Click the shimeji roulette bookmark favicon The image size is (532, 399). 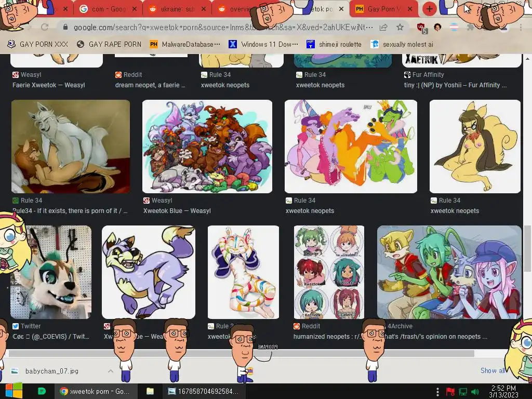click(x=311, y=44)
